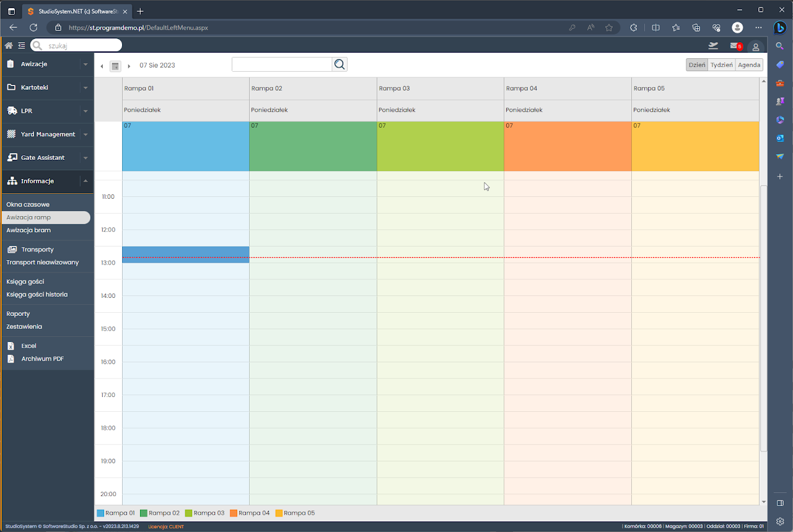Screen dimensions: 793x532
Task: Open the calendar date picker icon
Action: pyautogui.click(x=115, y=66)
